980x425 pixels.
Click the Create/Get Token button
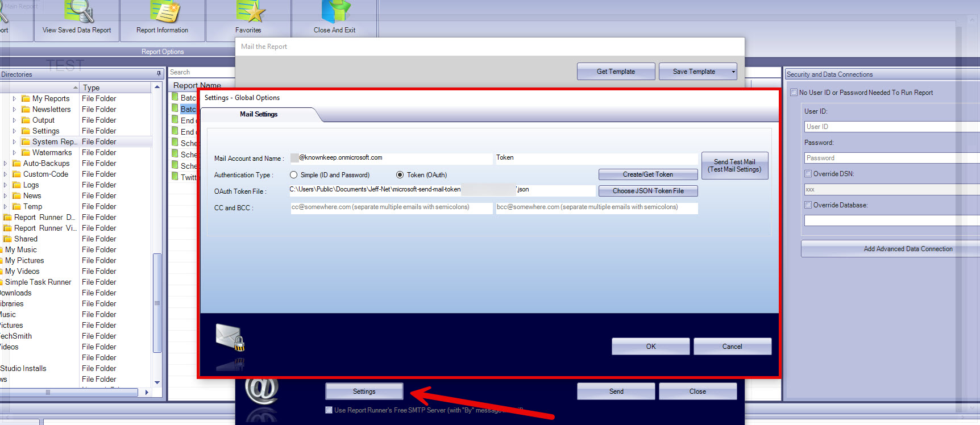647,174
